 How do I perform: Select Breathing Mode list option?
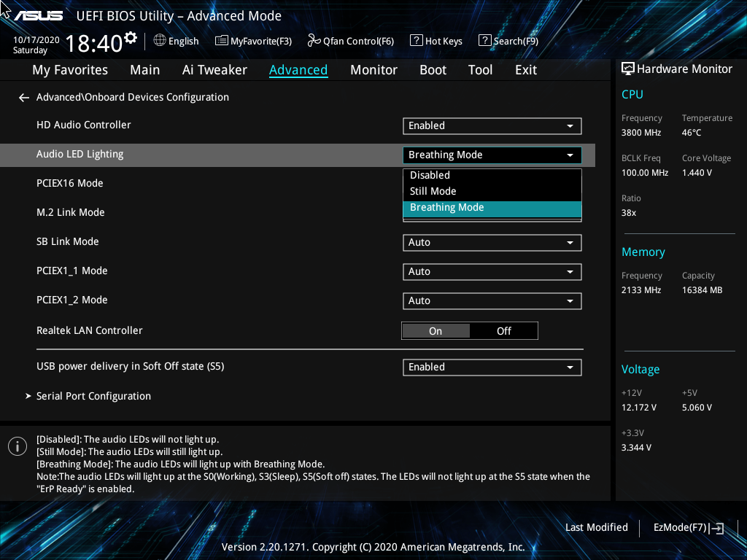pos(492,208)
